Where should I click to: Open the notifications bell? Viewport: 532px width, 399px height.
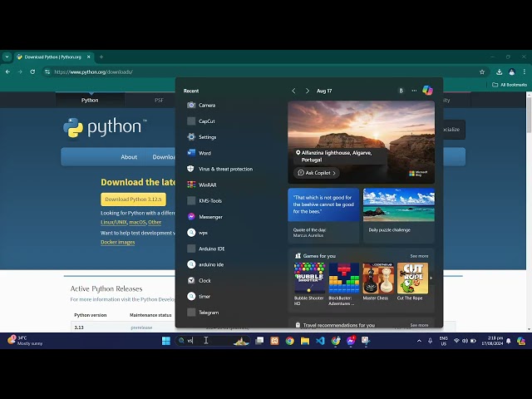click(508, 341)
